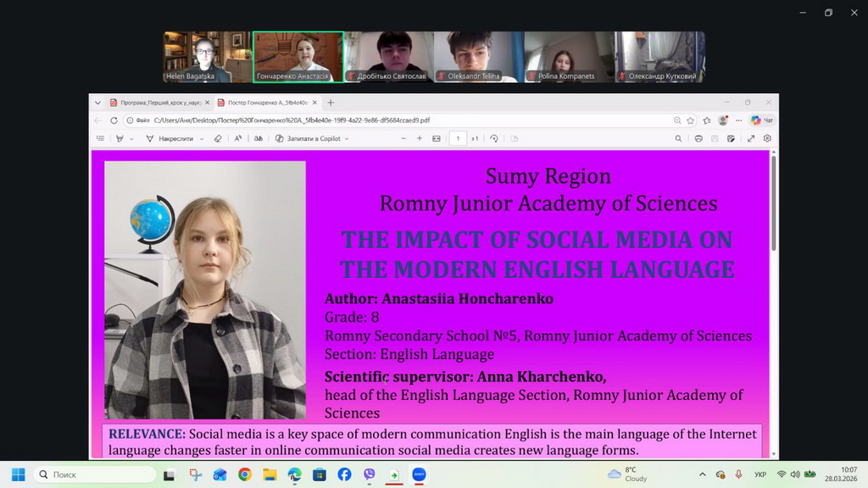Select the Draw (Накреслити) tool
Image resolution: width=868 pixels, height=488 pixels.
pos(172,138)
